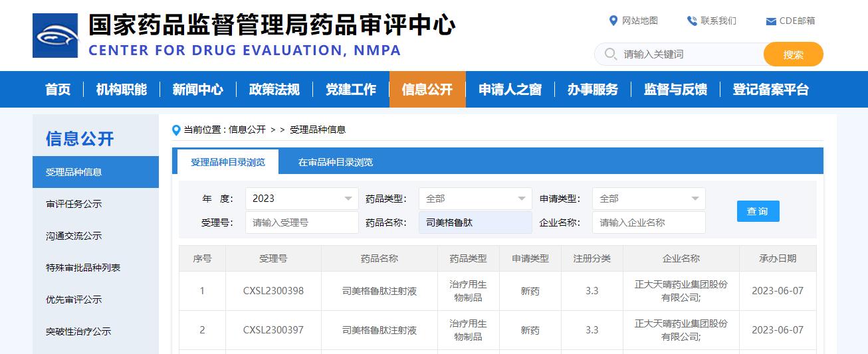Screen dimensions: 868x354
Task: Click 司美格鲁肽注射液 in row CXSL2300398
Action: pyautogui.click(x=380, y=291)
